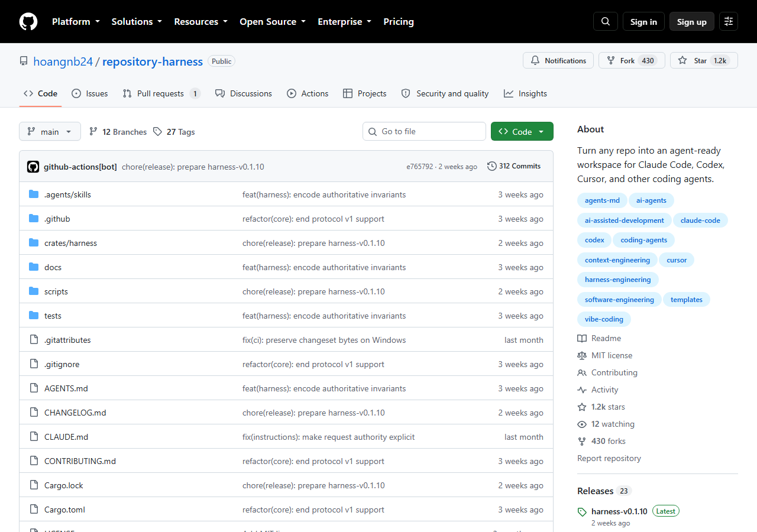Click the tag icon beside 27 Tags
The image size is (757, 532).
tap(157, 132)
